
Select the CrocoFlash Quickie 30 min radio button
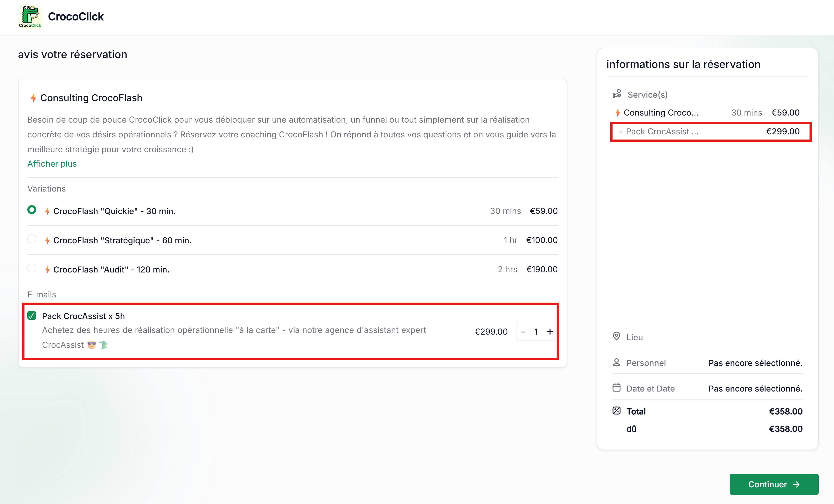click(x=32, y=210)
